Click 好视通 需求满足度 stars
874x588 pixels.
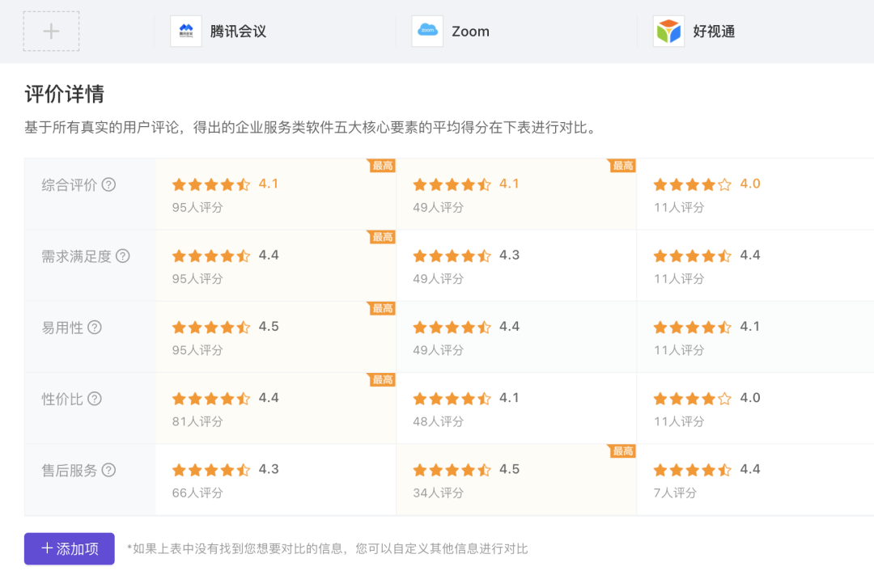[693, 256]
